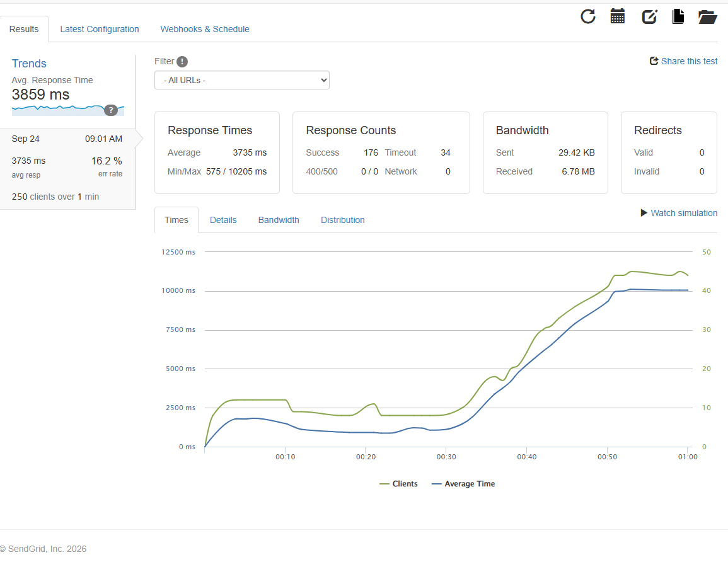
Task: Click the 00:30 time axis label
Action: [x=446, y=457]
